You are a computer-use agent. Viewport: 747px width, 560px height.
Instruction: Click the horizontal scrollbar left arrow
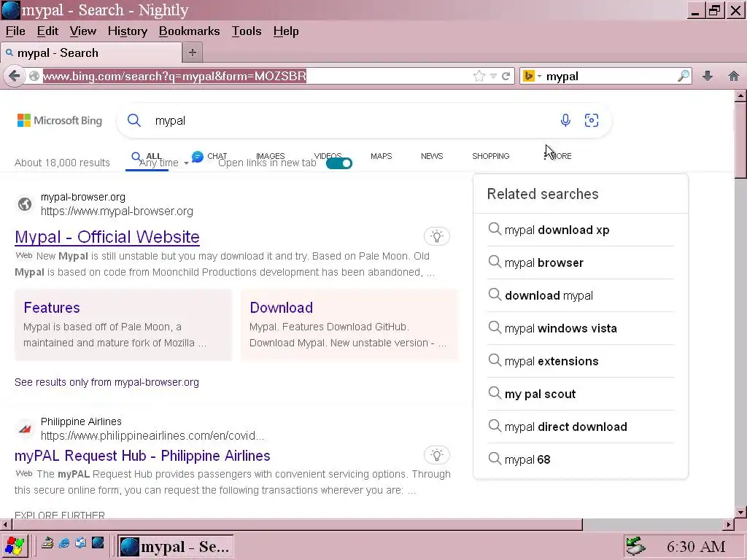click(6, 525)
